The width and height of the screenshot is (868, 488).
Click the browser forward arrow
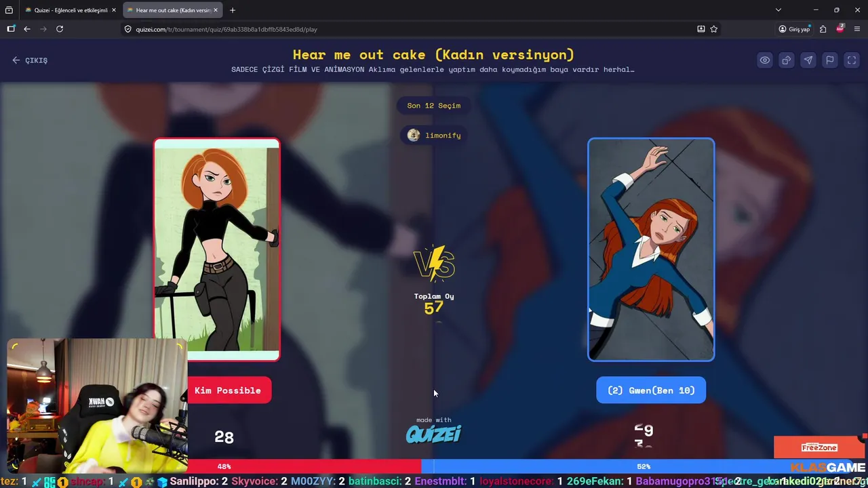click(43, 29)
